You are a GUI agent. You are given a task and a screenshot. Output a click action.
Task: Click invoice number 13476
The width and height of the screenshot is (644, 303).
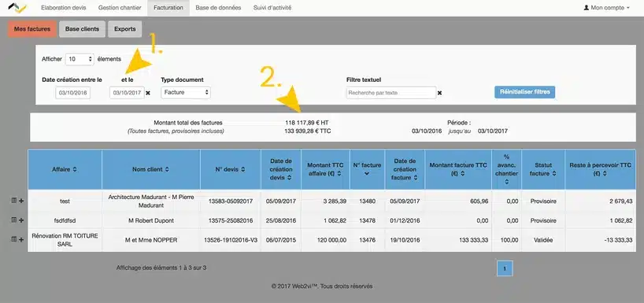(367, 240)
